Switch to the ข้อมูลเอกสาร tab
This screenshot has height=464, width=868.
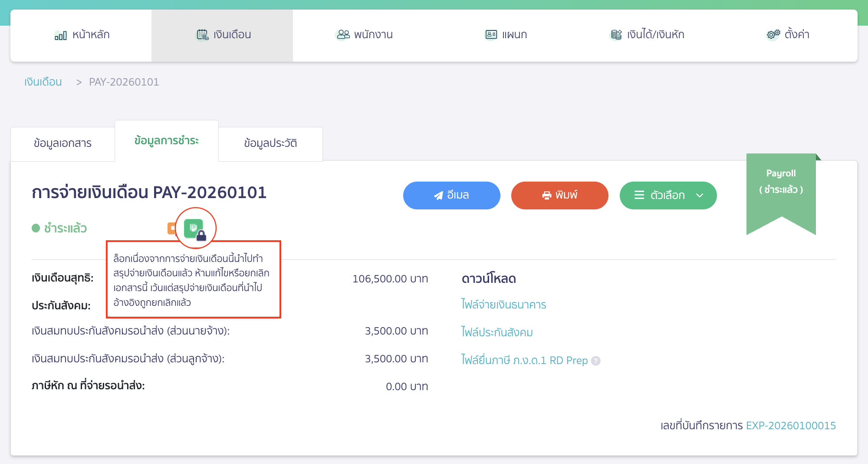62,143
